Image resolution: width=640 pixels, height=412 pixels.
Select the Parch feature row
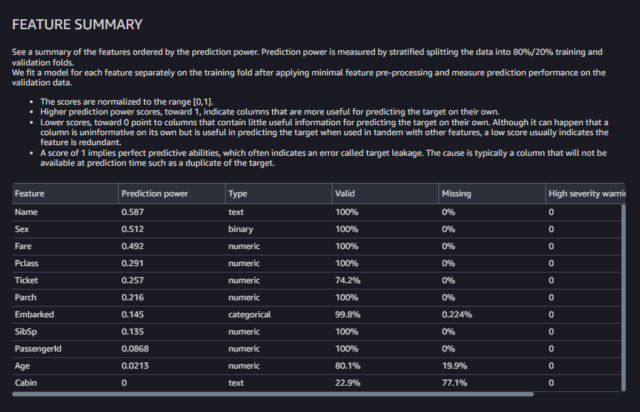[x=317, y=297]
